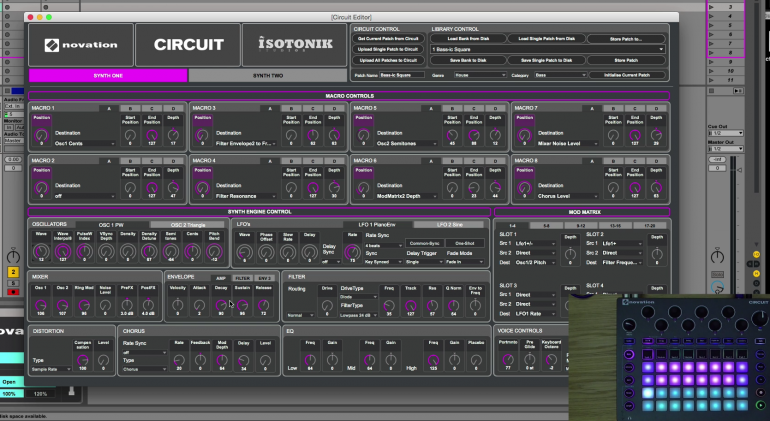Open Mod Matrix slots 17-20 tab
This screenshot has height=421, width=770.
pos(650,226)
